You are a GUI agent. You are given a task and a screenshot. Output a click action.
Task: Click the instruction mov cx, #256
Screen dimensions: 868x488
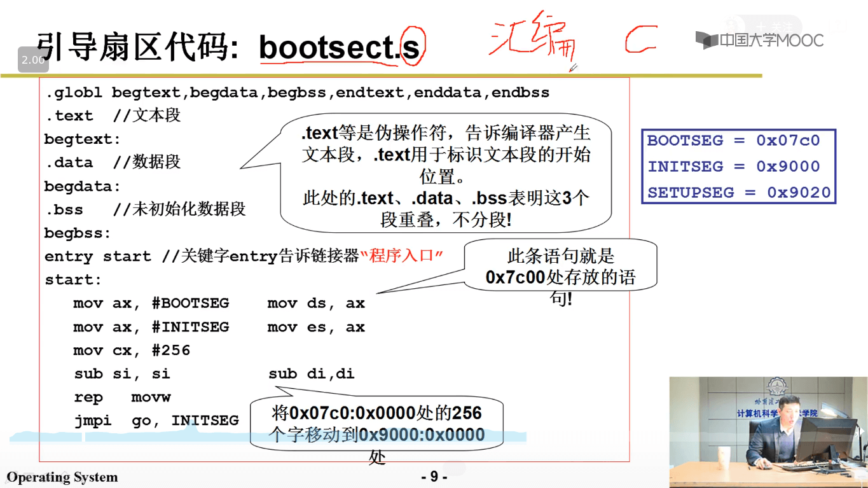(132, 351)
